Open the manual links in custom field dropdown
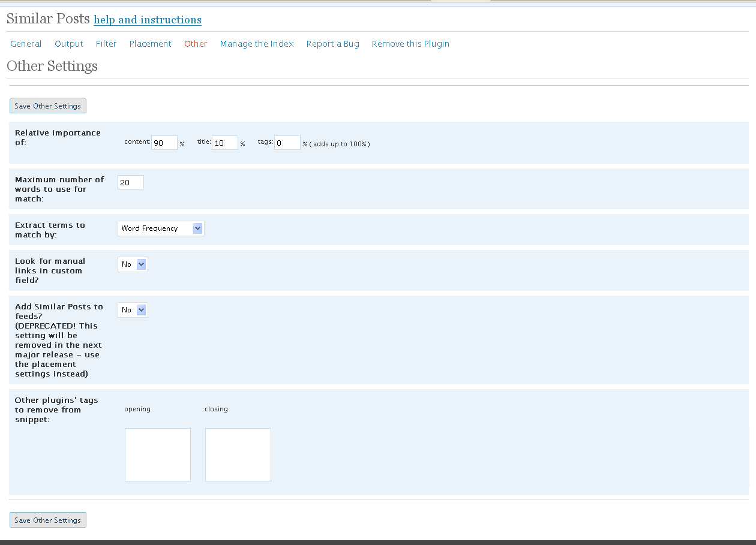This screenshot has height=545, width=756. coord(133,264)
